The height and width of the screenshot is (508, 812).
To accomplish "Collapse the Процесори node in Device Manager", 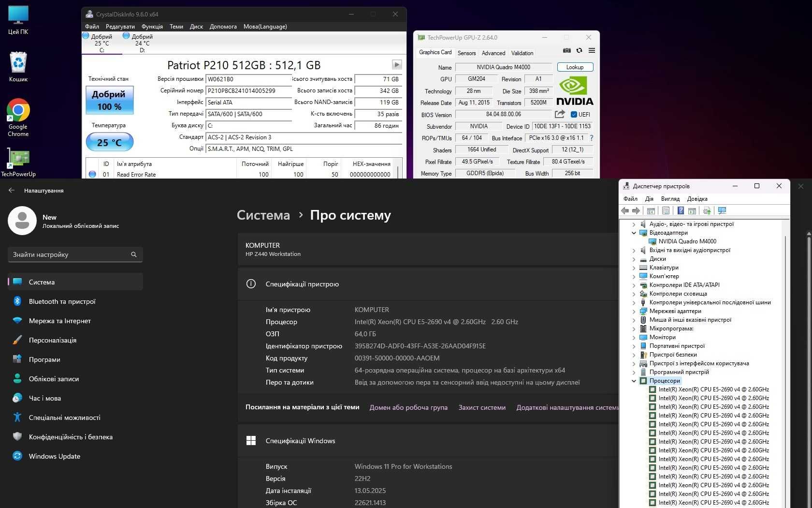I will [634, 381].
